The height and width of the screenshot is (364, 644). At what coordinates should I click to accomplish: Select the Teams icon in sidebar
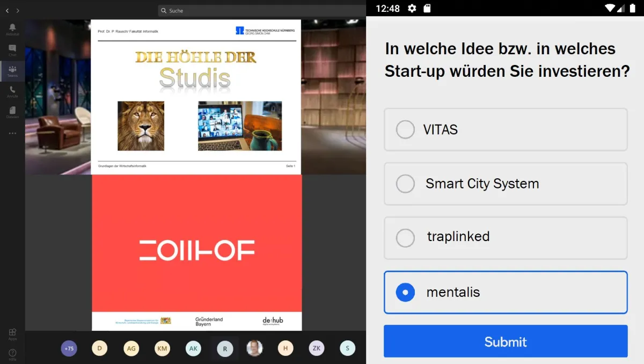(12, 71)
